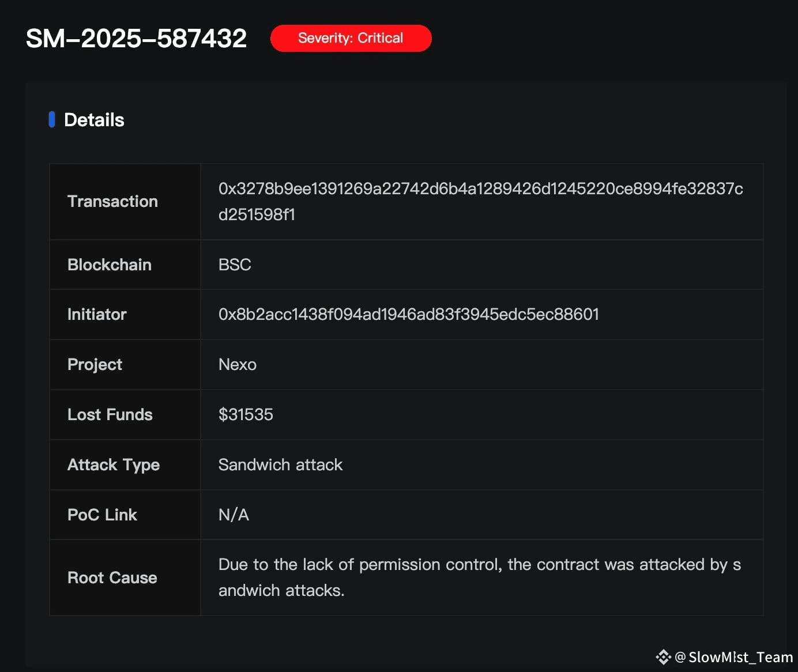Click the Severity: Critical badge
Image resolution: width=798 pixels, height=672 pixels.
pyautogui.click(x=351, y=38)
